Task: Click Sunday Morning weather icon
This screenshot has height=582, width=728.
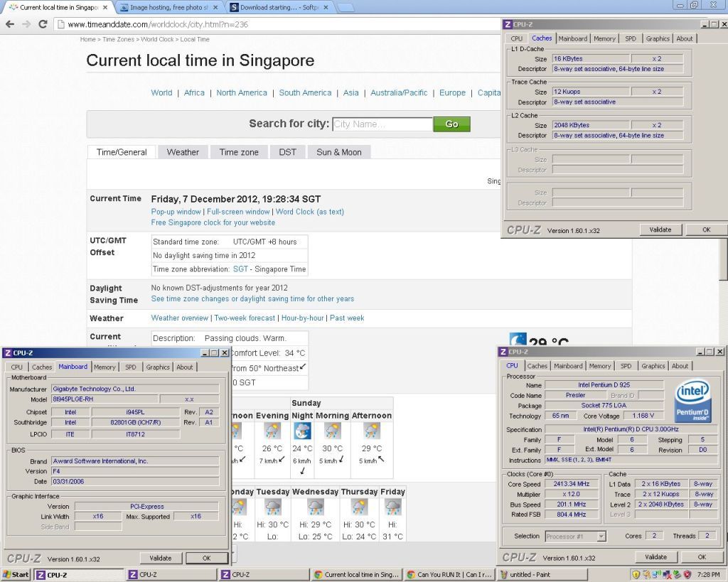Action: 333,431
